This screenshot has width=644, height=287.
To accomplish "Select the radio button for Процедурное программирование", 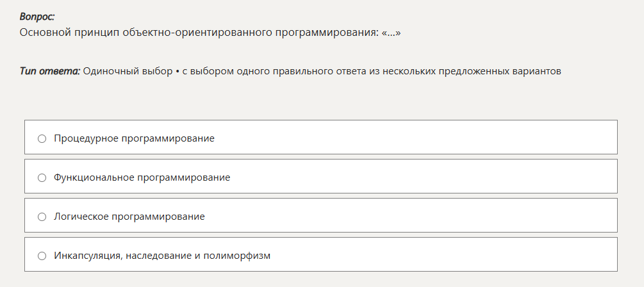I will click(42, 138).
